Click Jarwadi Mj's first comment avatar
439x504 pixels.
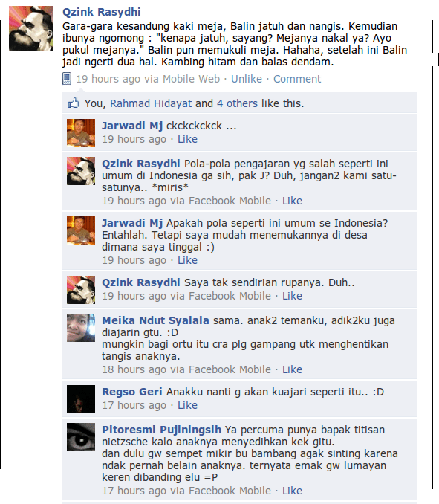pos(81,133)
